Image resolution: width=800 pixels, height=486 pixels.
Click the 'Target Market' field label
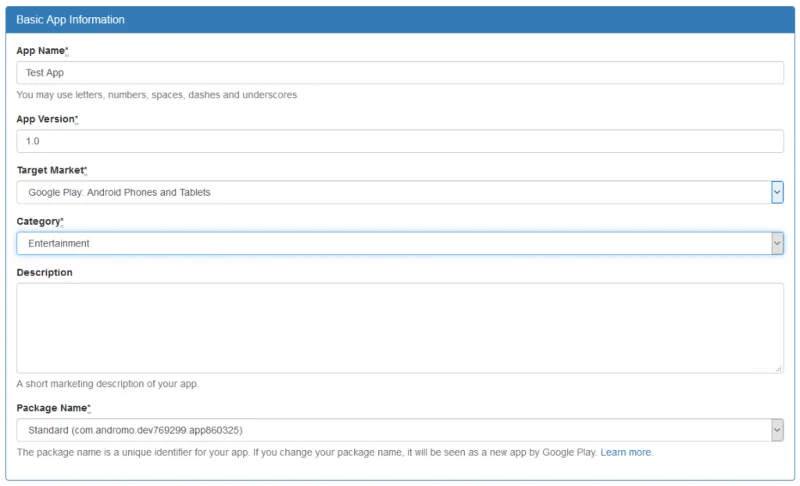pyautogui.click(x=52, y=170)
